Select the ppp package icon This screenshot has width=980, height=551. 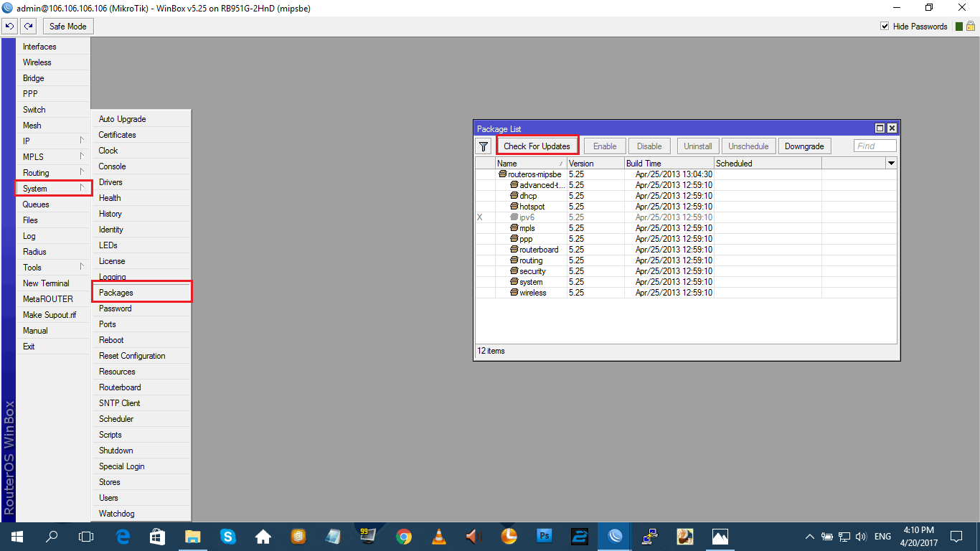514,239
